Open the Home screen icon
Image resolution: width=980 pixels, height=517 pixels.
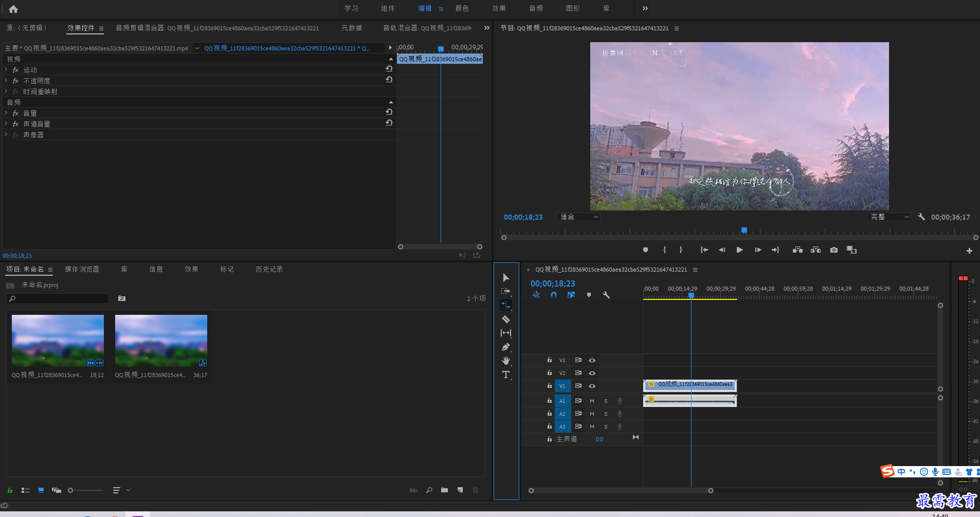point(13,9)
